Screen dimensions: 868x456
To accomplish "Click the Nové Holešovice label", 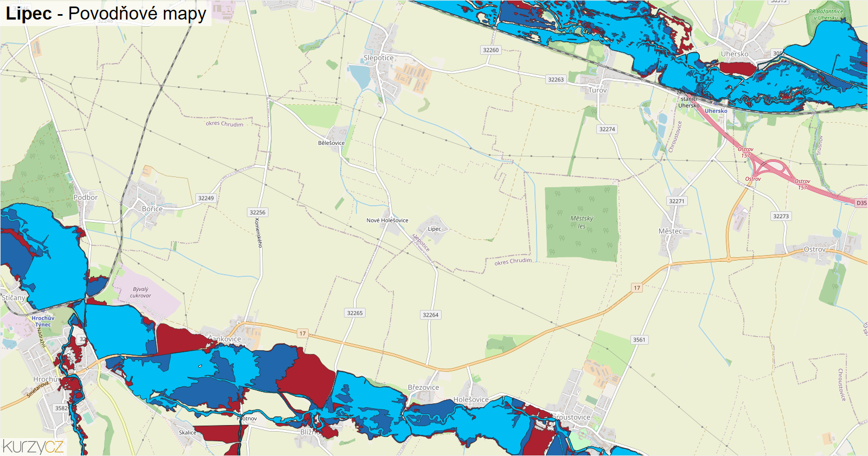I will 387,220.
